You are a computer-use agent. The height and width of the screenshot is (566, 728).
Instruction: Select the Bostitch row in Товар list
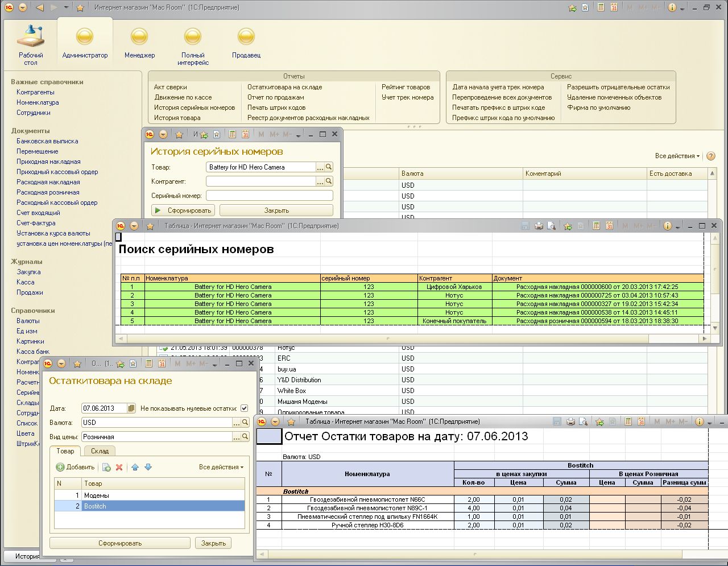pyautogui.click(x=150, y=506)
